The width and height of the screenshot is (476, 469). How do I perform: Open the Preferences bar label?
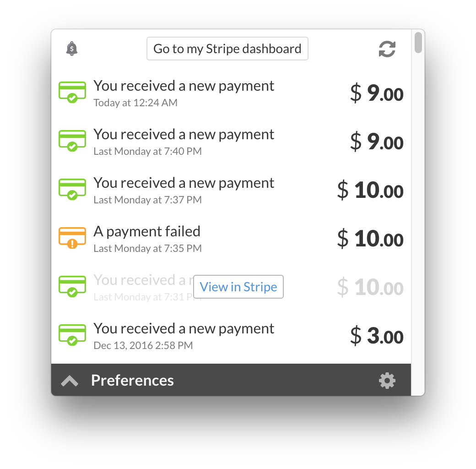[x=132, y=381]
